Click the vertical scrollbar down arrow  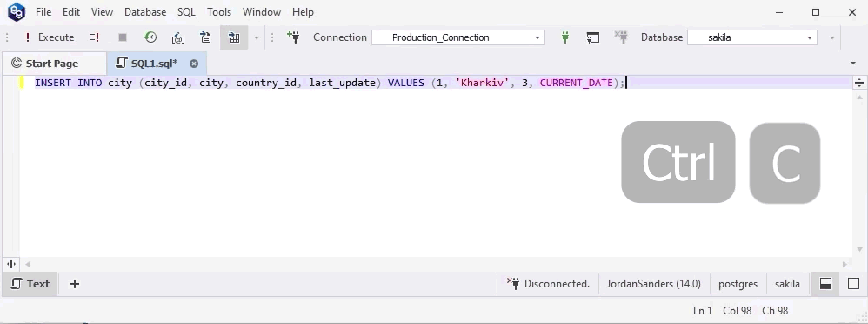859,250
